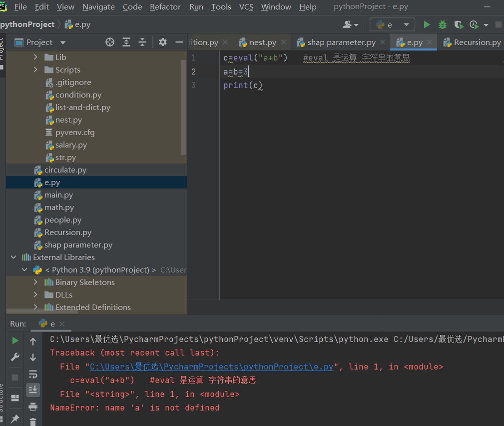The height and width of the screenshot is (426, 504).
Task: Expand the Scripts folder
Action: pos(35,69)
